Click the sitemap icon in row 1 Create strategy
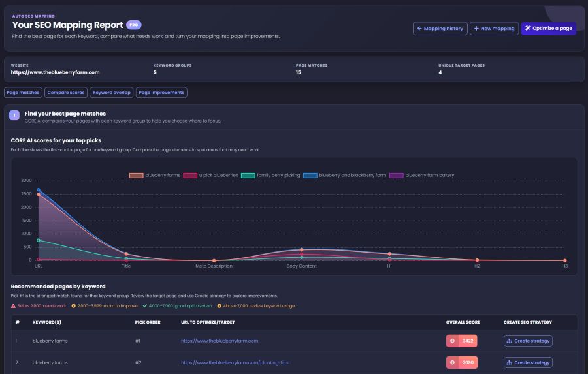Screen dimensions: 588x374 509,341
